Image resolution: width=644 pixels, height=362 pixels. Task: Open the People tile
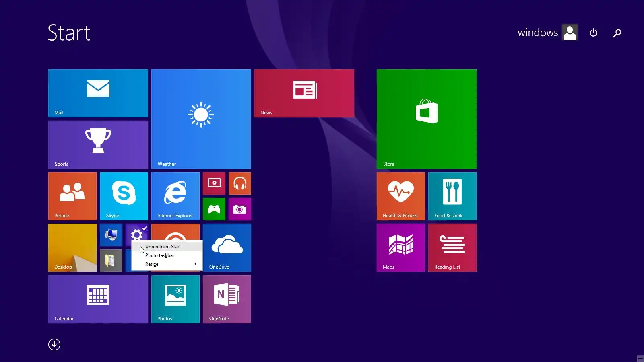(72, 196)
